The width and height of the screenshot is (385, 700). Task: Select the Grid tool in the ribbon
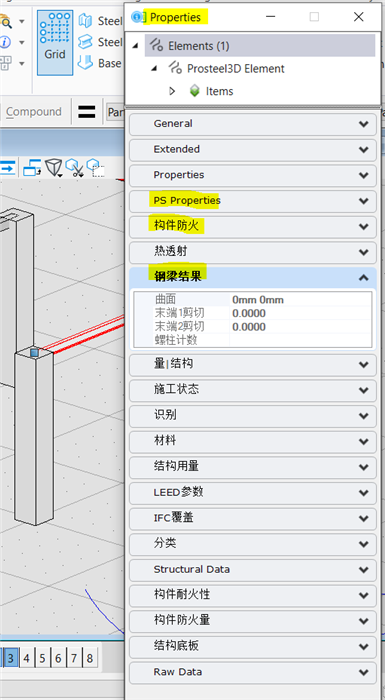point(55,42)
